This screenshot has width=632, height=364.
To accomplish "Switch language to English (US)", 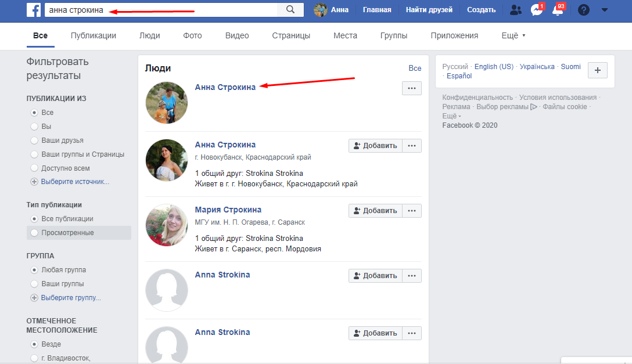I will (494, 66).
